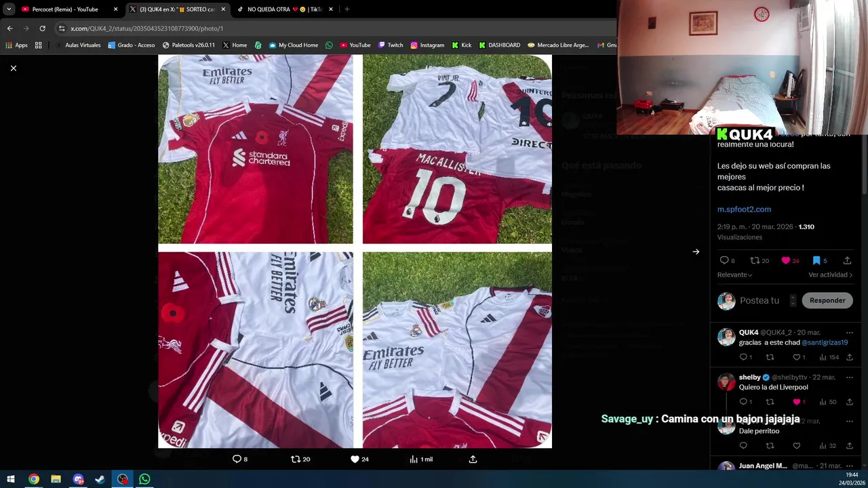This screenshot has width=868, height=488.
Task: Reply to the 'Dale perritoo' comment
Action: [743, 445]
